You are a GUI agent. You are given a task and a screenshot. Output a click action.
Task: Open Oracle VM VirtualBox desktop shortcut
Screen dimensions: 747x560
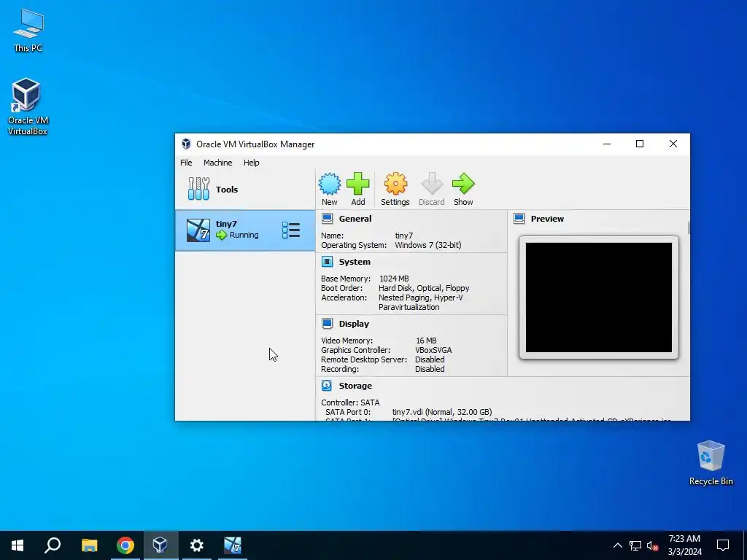point(27,106)
